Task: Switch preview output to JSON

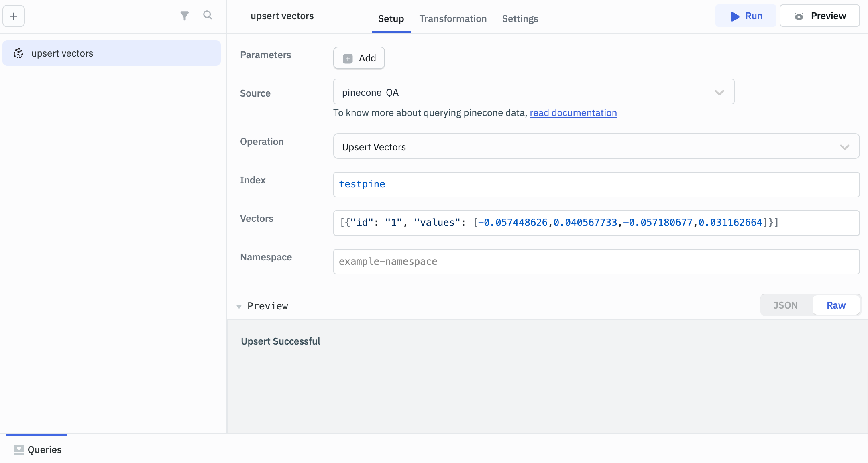Action: (x=785, y=305)
